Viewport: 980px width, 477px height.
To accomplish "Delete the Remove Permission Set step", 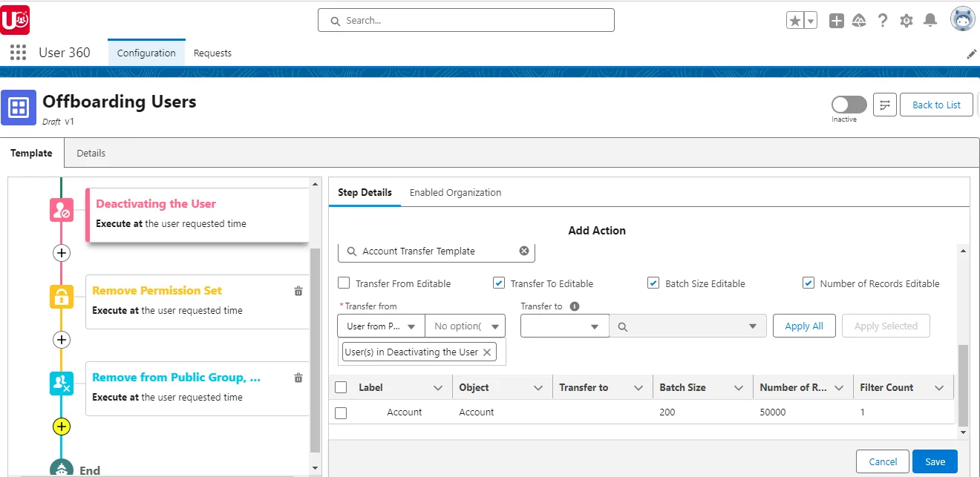I will (x=298, y=291).
